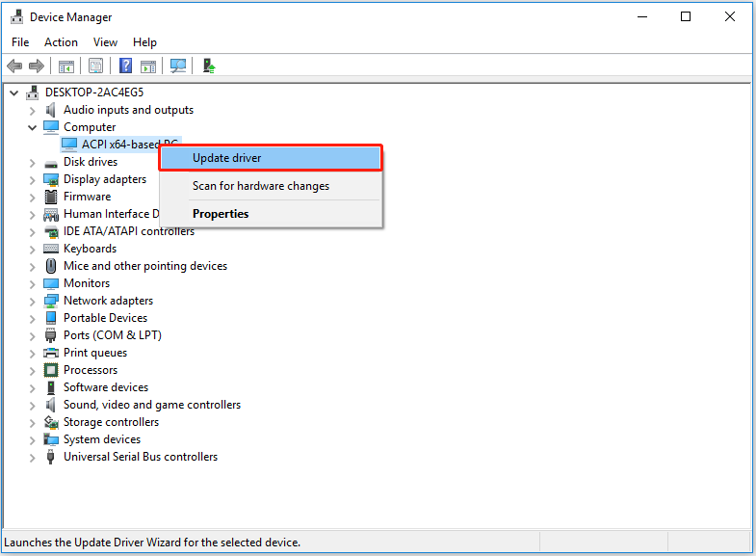The width and height of the screenshot is (756, 556).
Task: Click the Properties sheet toolbar icon
Action: (95, 66)
